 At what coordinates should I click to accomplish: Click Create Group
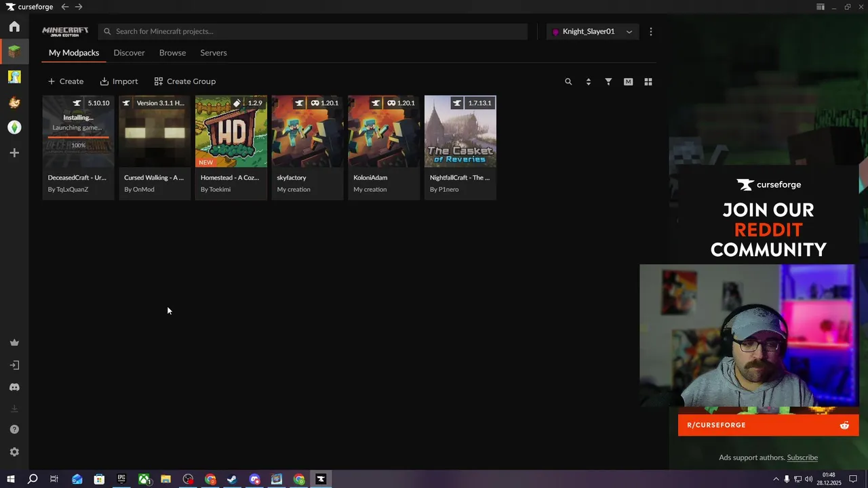click(x=185, y=81)
